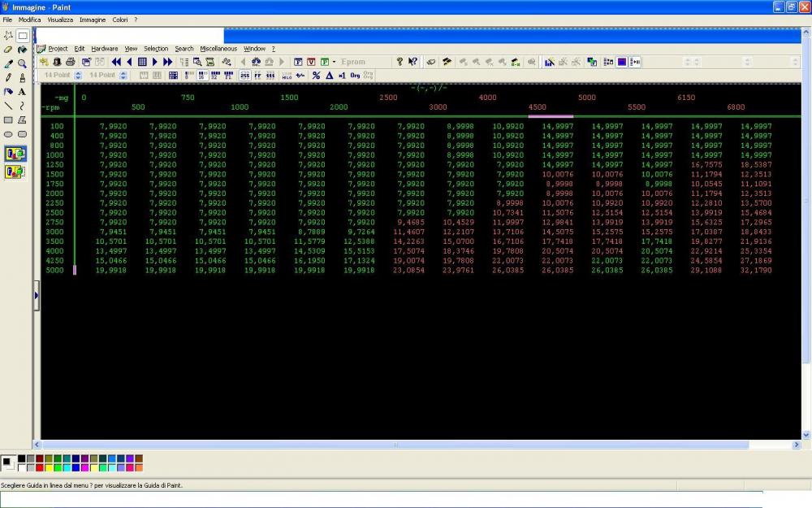Choose the Fill With Color bucket tool
The height and width of the screenshot is (508, 812).
pos(22,50)
